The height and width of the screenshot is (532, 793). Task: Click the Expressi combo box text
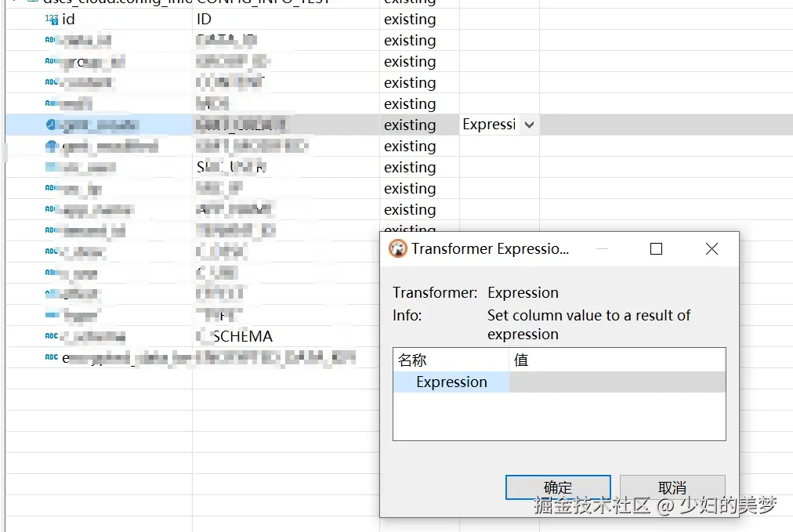pos(489,125)
